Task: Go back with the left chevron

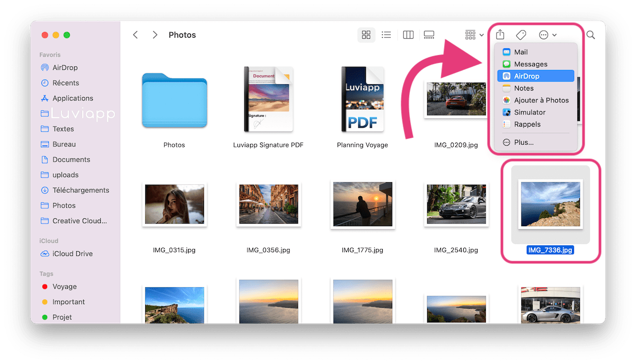Action: (136, 35)
